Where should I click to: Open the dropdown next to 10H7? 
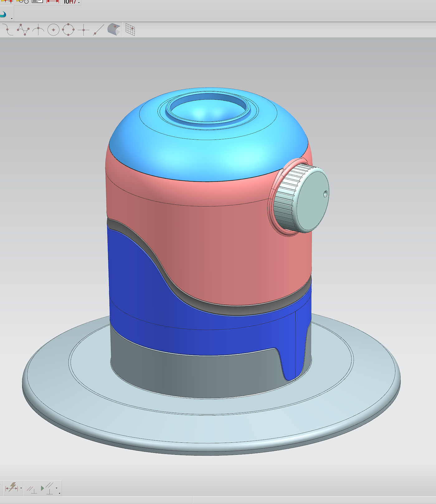click(x=79, y=2)
